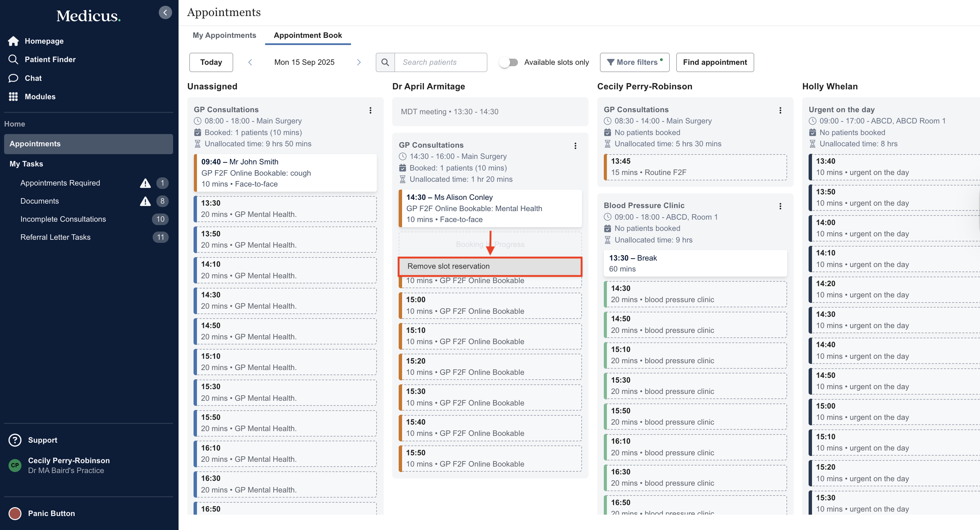Toggle Available slots only switch

(509, 62)
